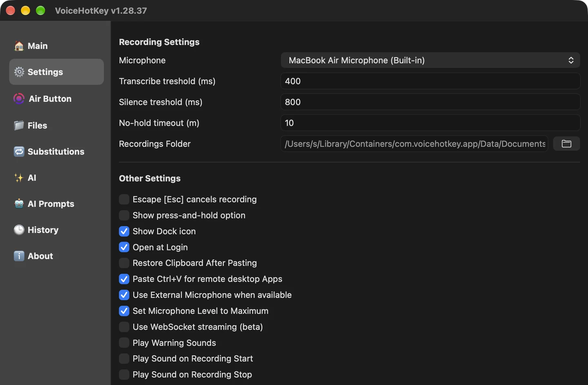Screen dimensions: 588x385
Task: Disable Open at Login checkbox
Action: point(124,247)
